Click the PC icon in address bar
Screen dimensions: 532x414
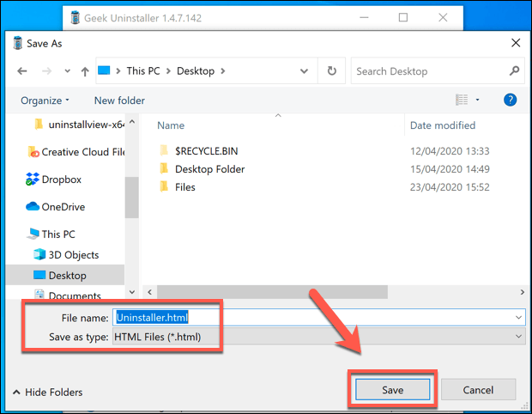104,70
